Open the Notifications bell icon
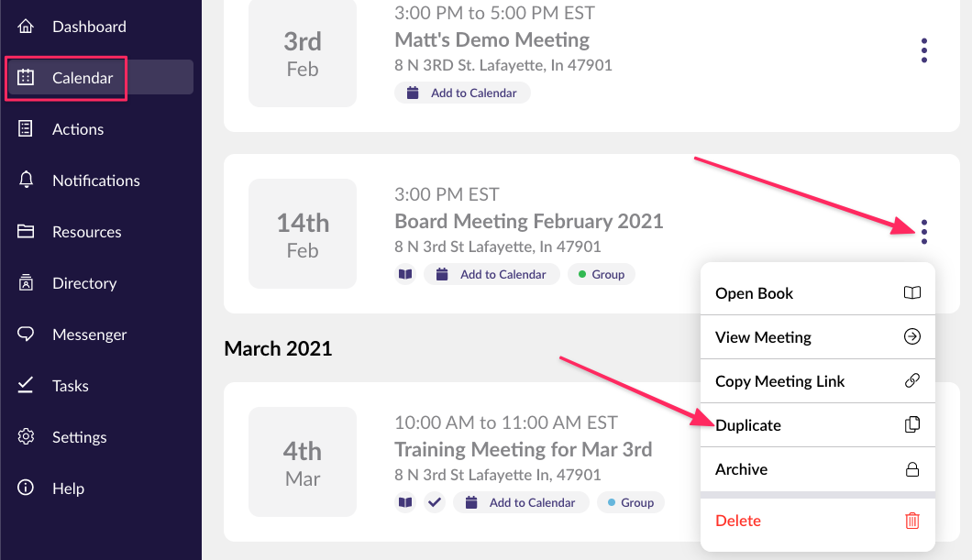The height and width of the screenshot is (560, 972). (x=26, y=181)
